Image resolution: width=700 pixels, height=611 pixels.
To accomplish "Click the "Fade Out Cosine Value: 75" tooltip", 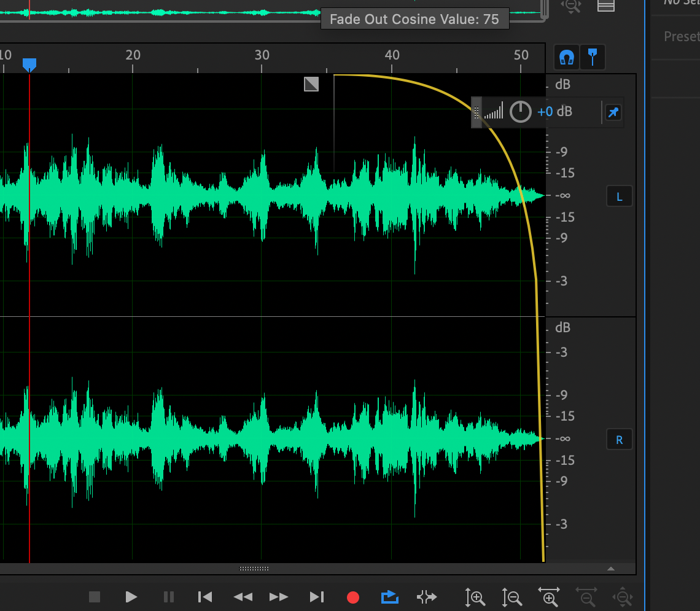I will coord(414,19).
